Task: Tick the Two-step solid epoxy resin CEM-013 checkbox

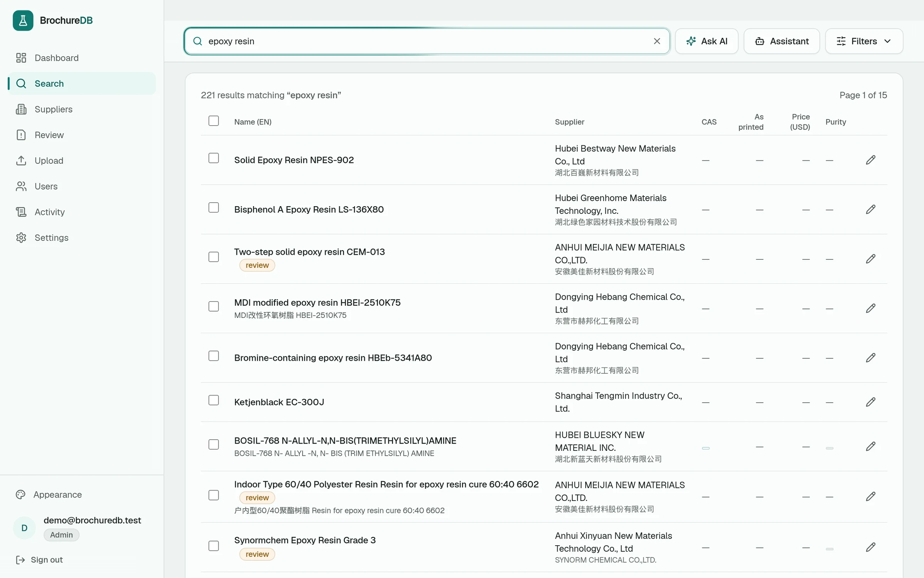Action: (214, 257)
